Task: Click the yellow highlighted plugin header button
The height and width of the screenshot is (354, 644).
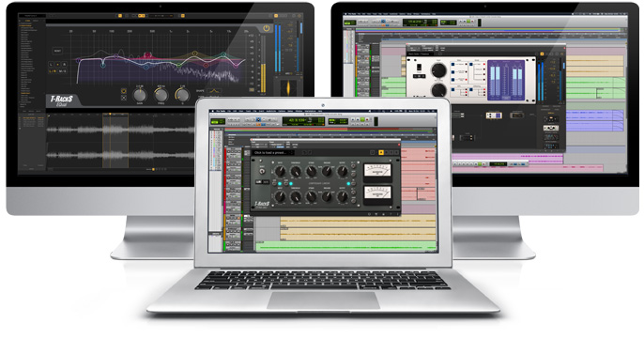Action: [x=381, y=152]
